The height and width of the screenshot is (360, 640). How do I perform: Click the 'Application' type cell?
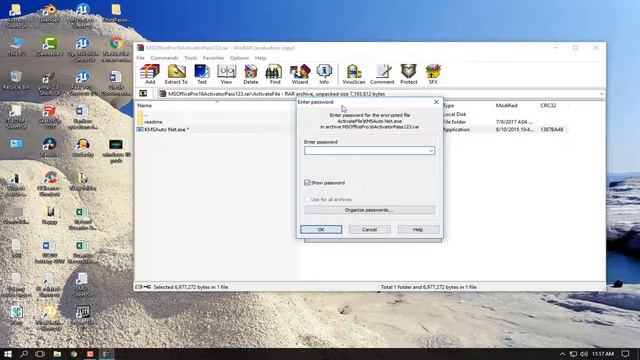click(x=456, y=129)
